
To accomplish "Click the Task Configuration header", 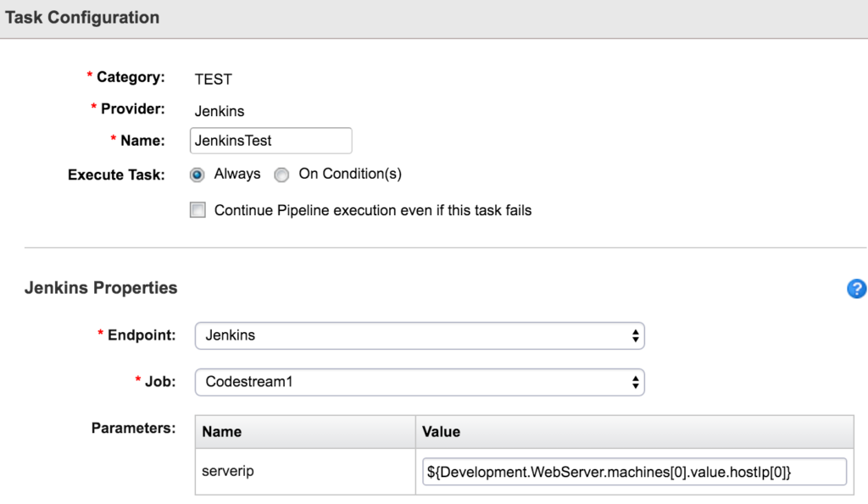I will point(81,17).
